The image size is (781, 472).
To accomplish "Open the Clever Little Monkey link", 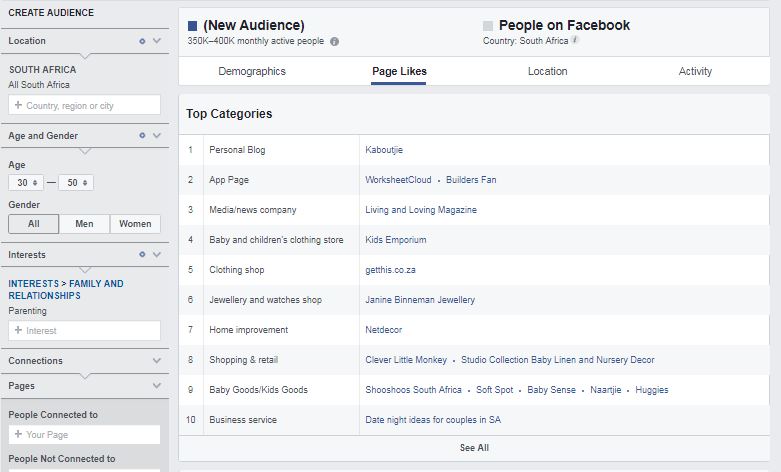I will (406, 359).
